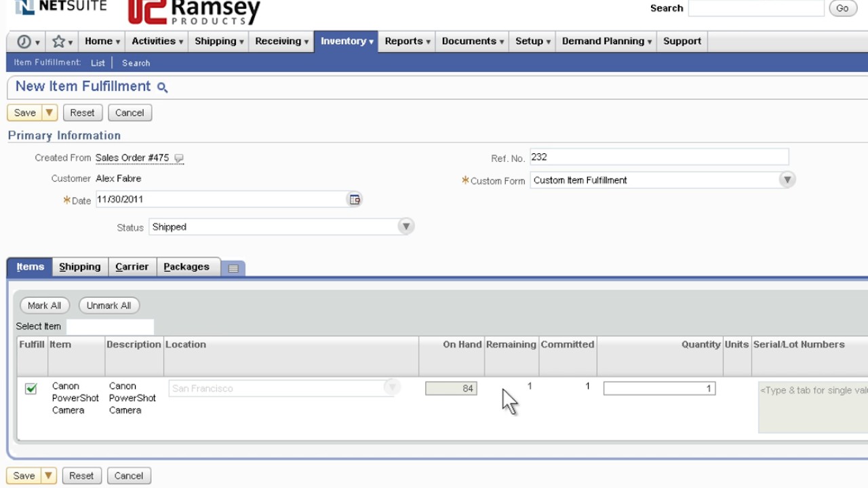The width and height of the screenshot is (868, 488).
Task: Uncheck the Fulfill checkbox for Canon PowerShot
Action: (31, 388)
